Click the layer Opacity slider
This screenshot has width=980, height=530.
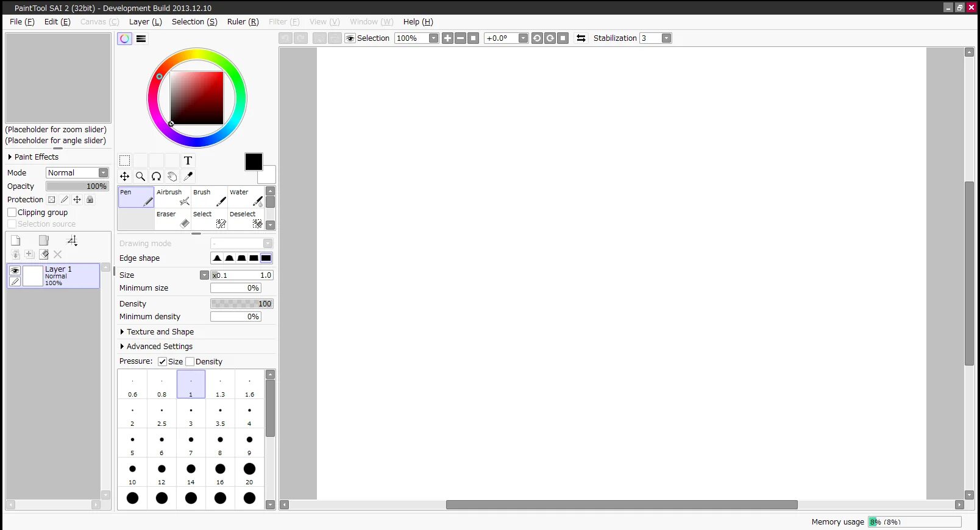click(x=77, y=186)
